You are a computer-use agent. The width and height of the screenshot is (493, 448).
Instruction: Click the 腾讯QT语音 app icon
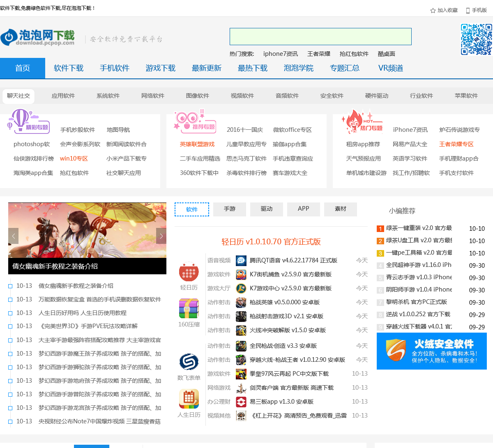(x=241, y=260)
